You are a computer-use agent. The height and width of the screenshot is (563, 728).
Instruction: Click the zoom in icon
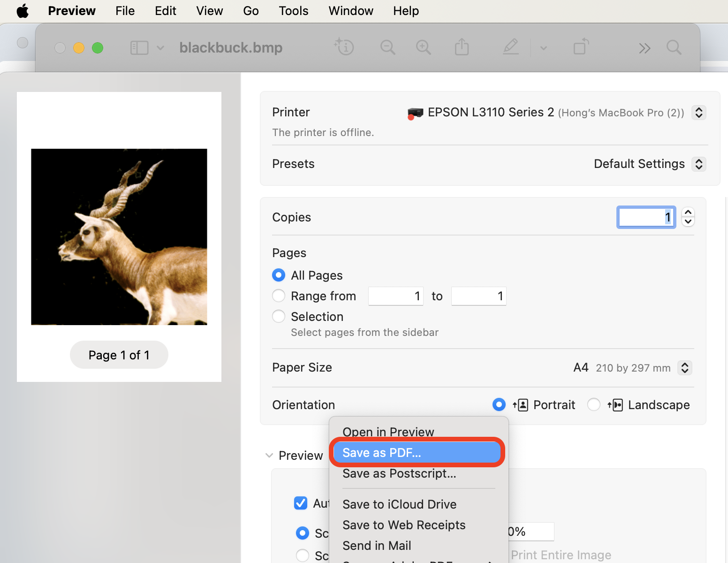[423, 47]
